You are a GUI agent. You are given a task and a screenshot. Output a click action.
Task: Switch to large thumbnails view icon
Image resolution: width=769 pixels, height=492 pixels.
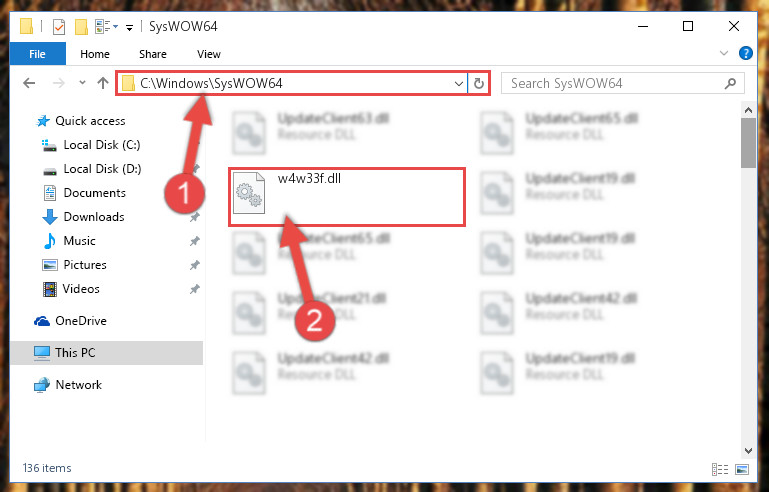pyautogui.click(x=742, y=469)
